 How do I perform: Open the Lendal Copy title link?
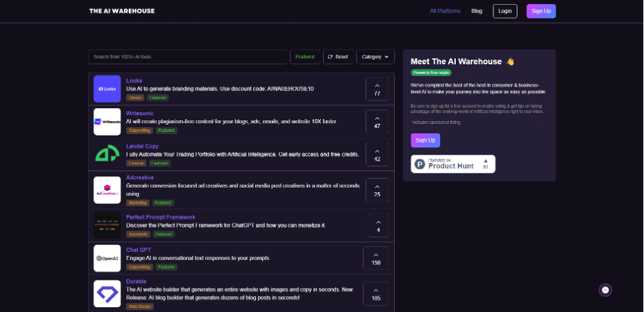[x=142, y=146]
